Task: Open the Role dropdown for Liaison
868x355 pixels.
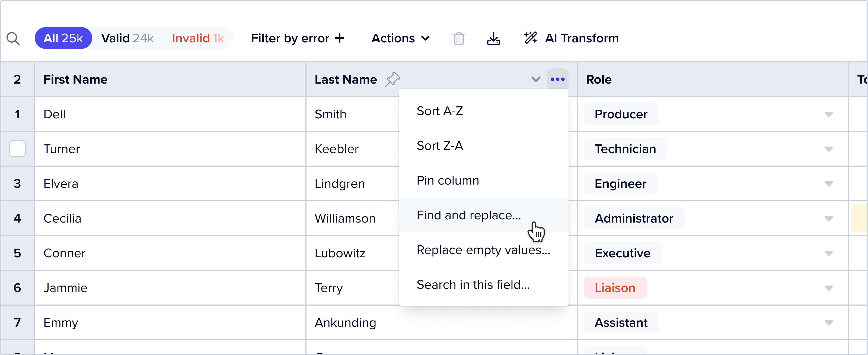Action: click(829, 288)
